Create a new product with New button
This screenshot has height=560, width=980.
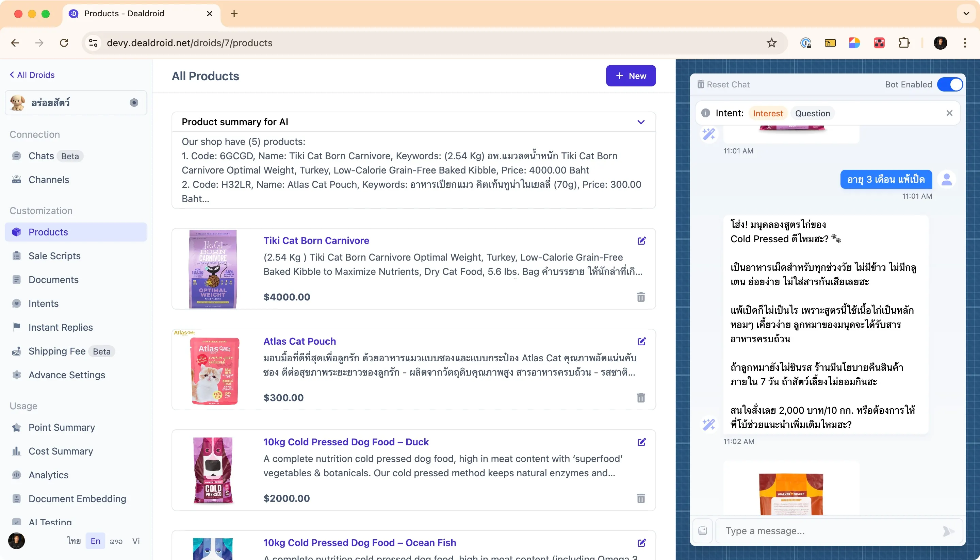(631, 76)
